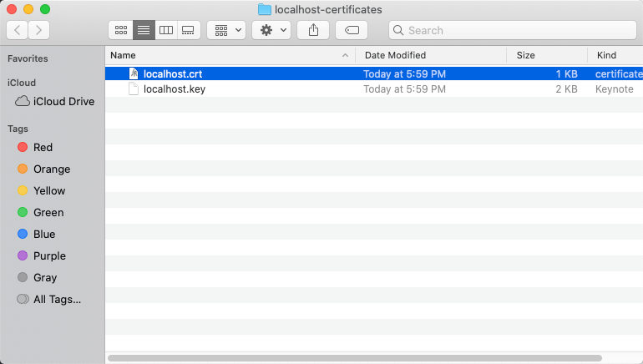Click the Edit Tags button
643x364 pixels.
click(352, 30)
